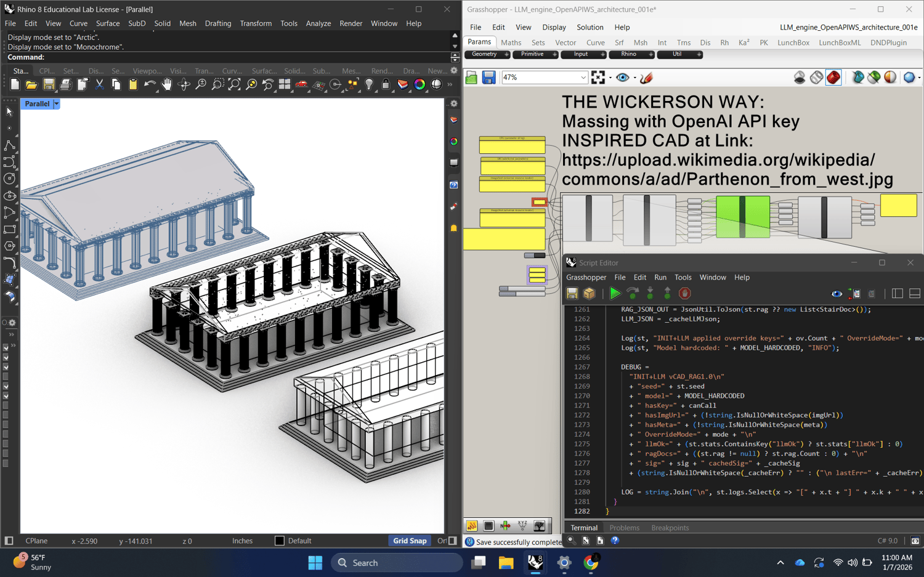This screenshot has height=577, width=924.
Task: Switch to Problems tab in Script Editor
Action: (624, 528)
